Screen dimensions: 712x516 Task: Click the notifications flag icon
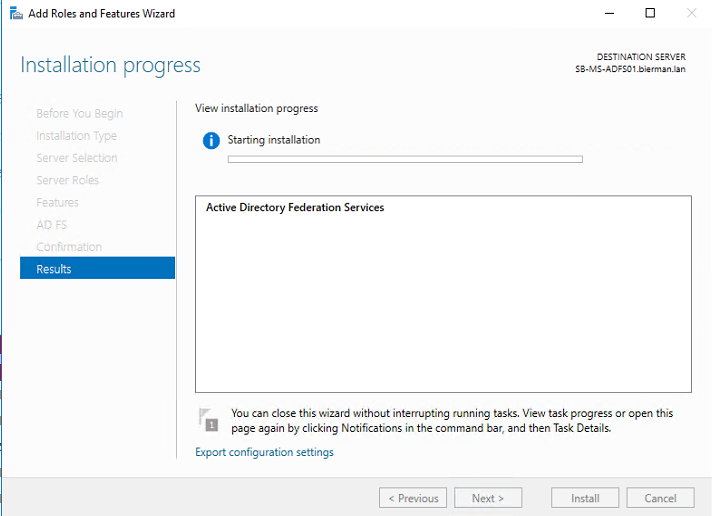pyautogui.click(x=208, y=420)
